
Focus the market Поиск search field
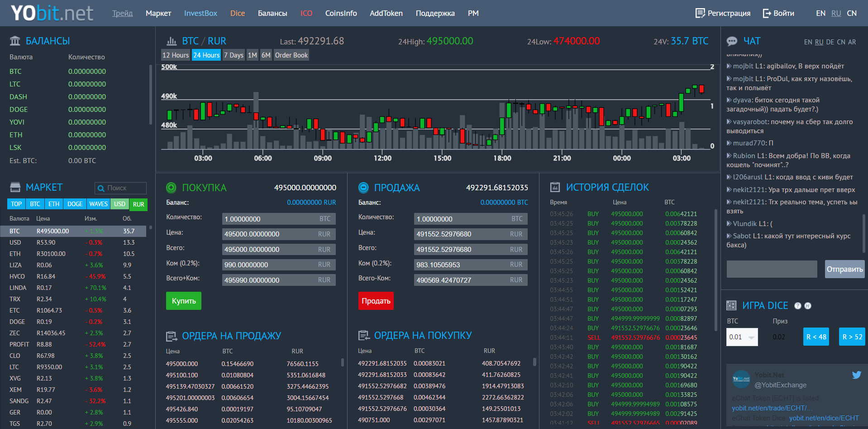120,188
